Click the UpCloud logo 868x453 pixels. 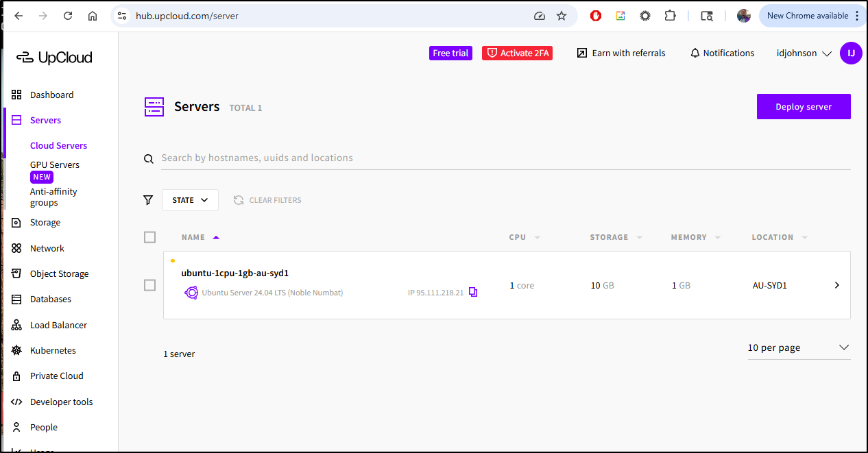tap(54, 58)
